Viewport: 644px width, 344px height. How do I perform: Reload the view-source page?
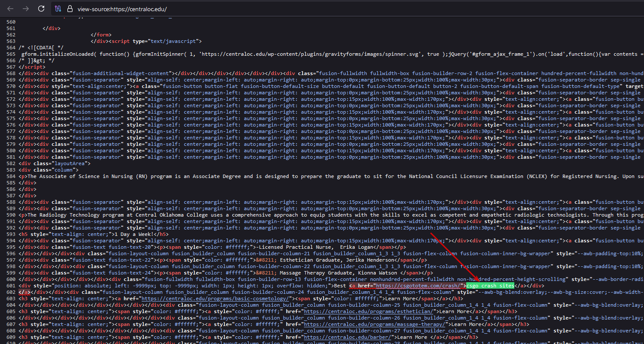click(x=41, y=9)
